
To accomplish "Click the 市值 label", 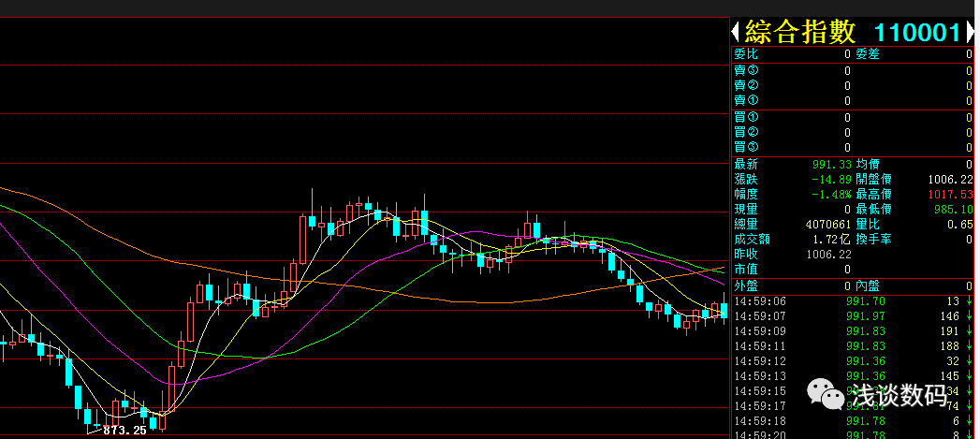I will click(x=746, y=270).
